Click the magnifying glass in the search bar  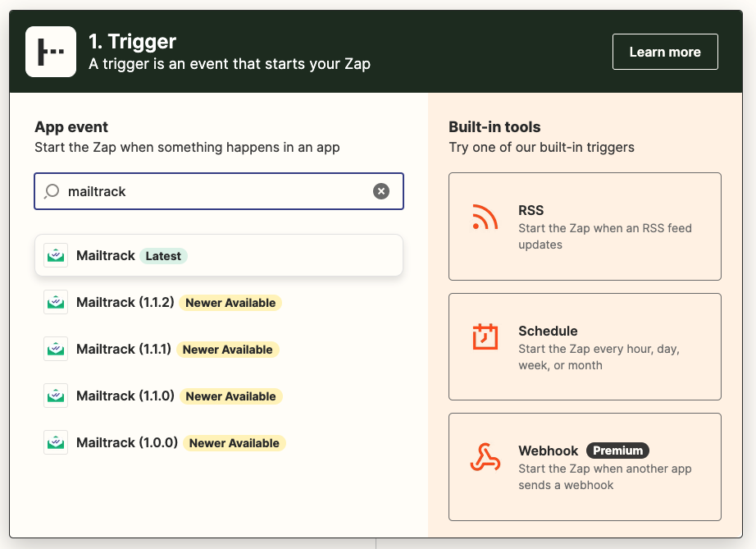[52, 191]
